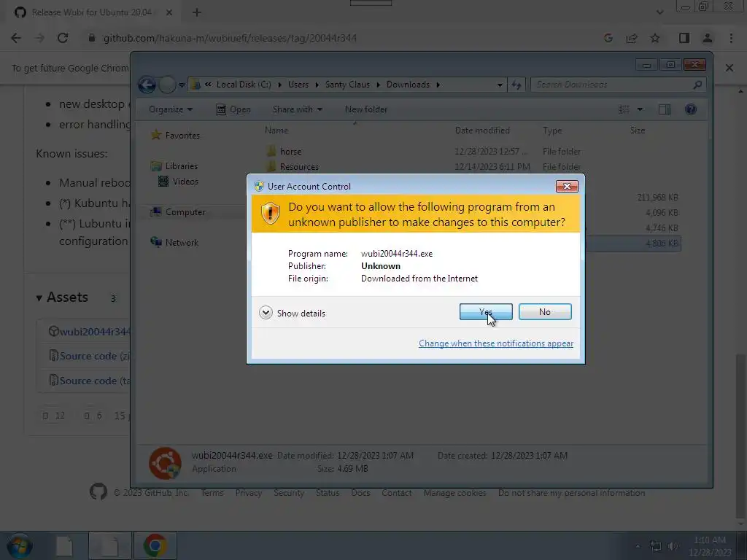Open Explorer help icon
Screen dimensions: 747x560
[x=690, y=109]
